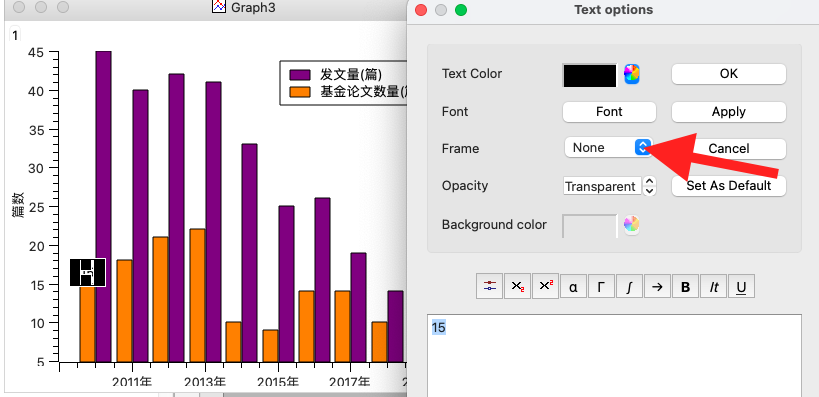Click layer 1 button in Graph3

coord(15,35)
